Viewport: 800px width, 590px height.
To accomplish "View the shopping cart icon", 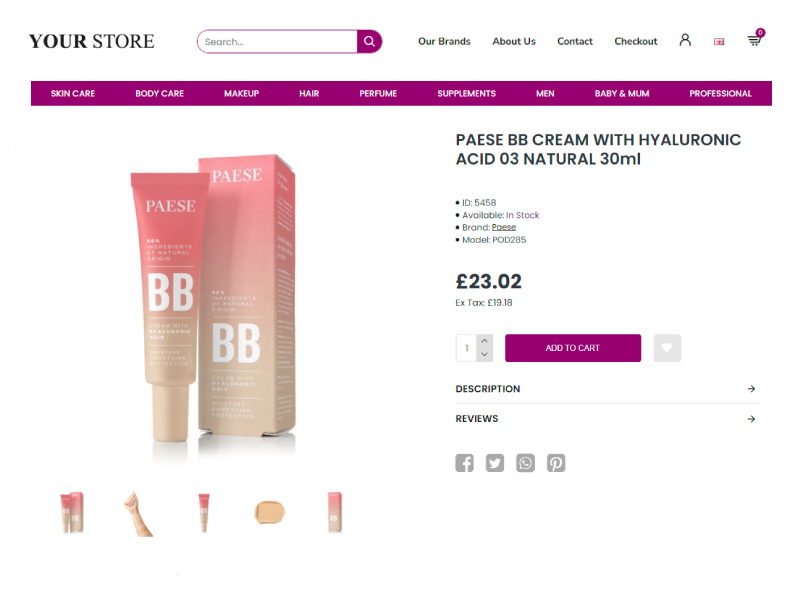I will 755,39.
